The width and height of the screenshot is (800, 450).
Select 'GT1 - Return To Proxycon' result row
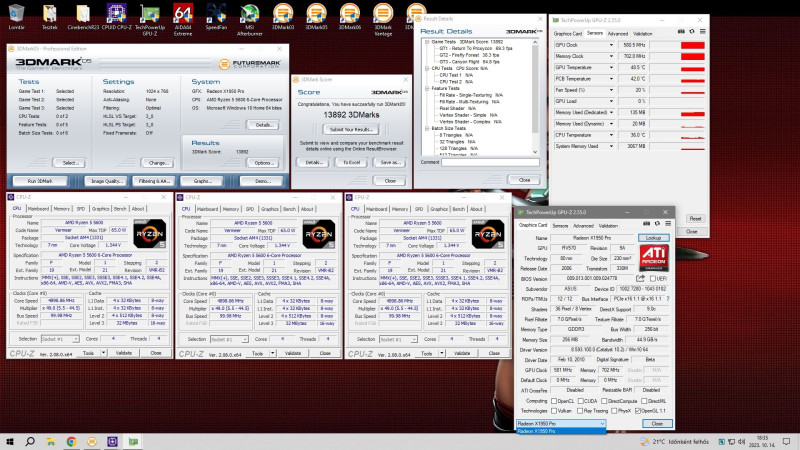pyautogui.click(x=476, y=48)
